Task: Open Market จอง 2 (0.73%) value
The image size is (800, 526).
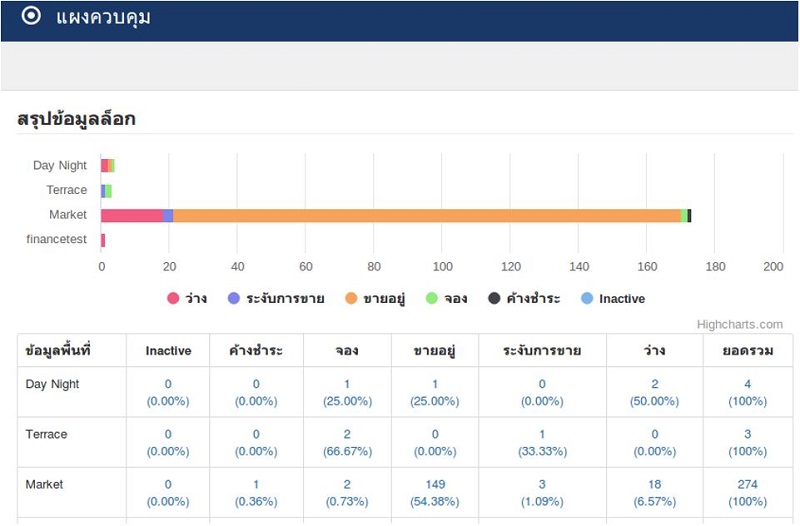Action: click(347, 493)
